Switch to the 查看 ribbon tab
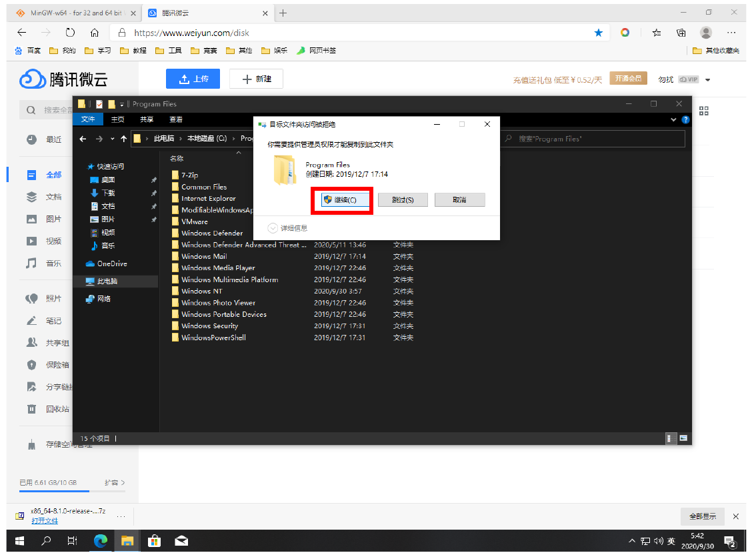Viewport: 756px width, 559px height. click(176, 119)
